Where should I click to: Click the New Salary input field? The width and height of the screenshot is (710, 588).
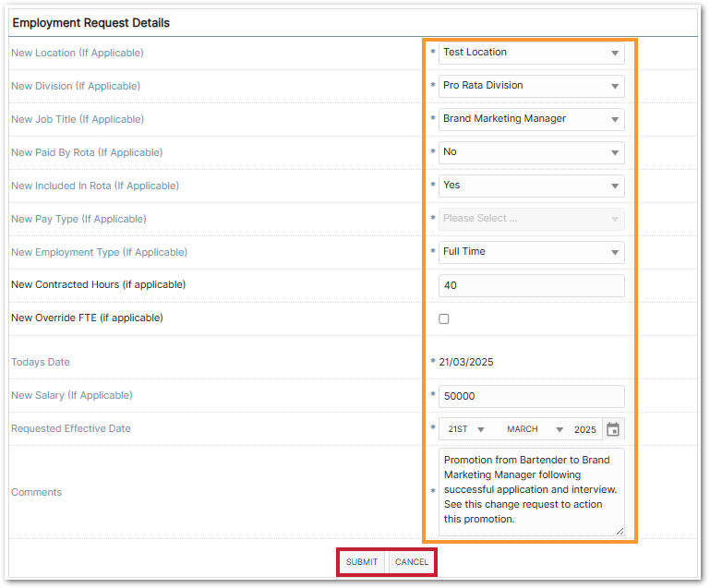click(531, 396)
